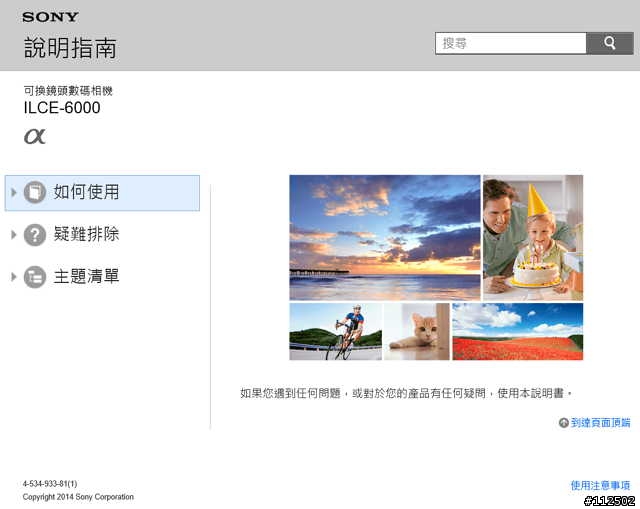The image size is (640, 509).
Task: Focus the 搜尋 search input field
Action: pos(511,43)
